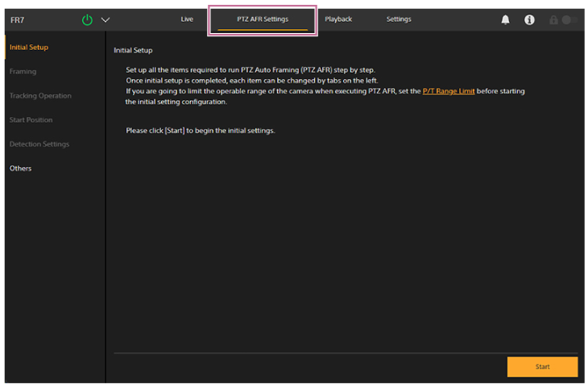
Task: Select the PTZ AFR Settings tab
Action: [263, 19]
